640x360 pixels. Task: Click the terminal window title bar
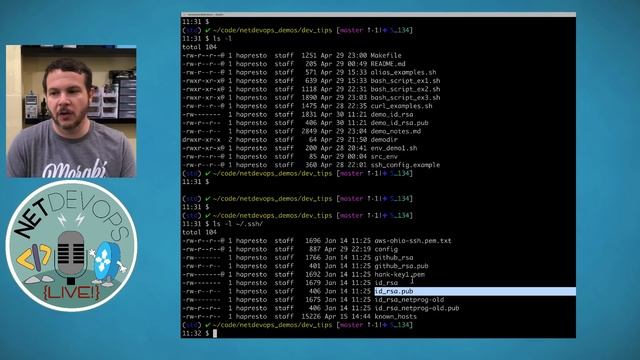click(378, 14)
